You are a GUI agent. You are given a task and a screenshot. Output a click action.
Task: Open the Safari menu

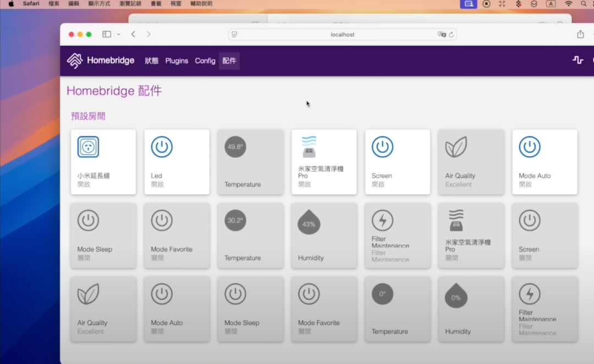coord(31,4)
